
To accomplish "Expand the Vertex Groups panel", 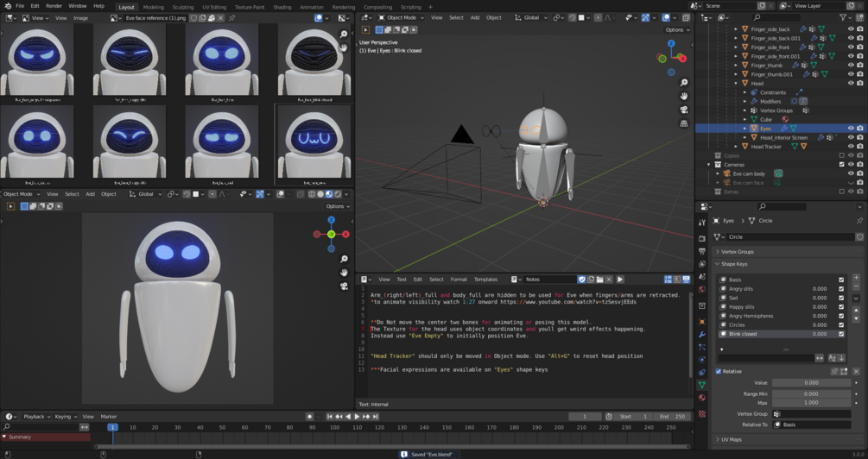I will (x=738, y=252).
